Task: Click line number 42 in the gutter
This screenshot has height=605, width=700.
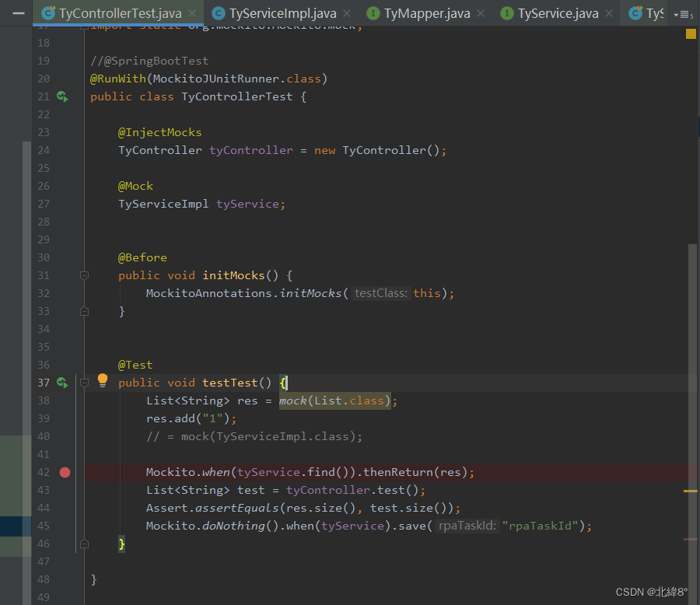Action: point(44,472)
